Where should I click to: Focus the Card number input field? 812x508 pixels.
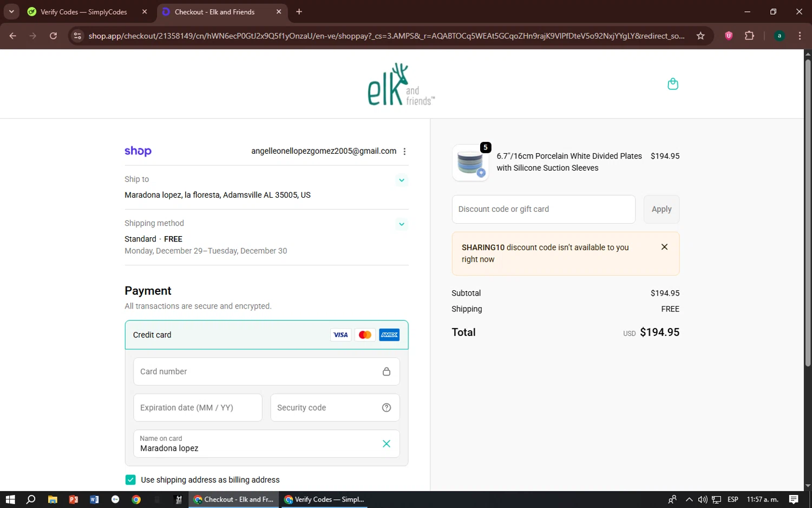266,372
